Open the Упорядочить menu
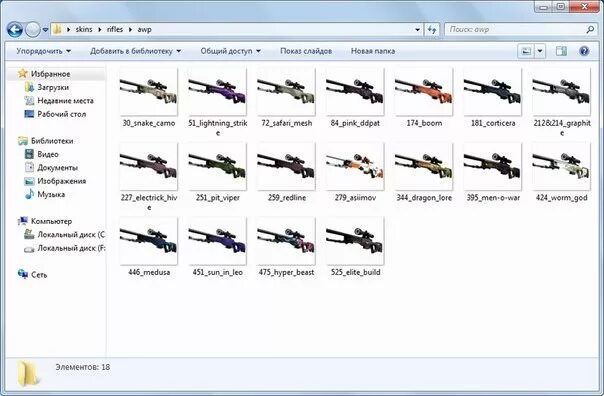The image size is (604, 396). pyautogui.click(x=43, y=51)
